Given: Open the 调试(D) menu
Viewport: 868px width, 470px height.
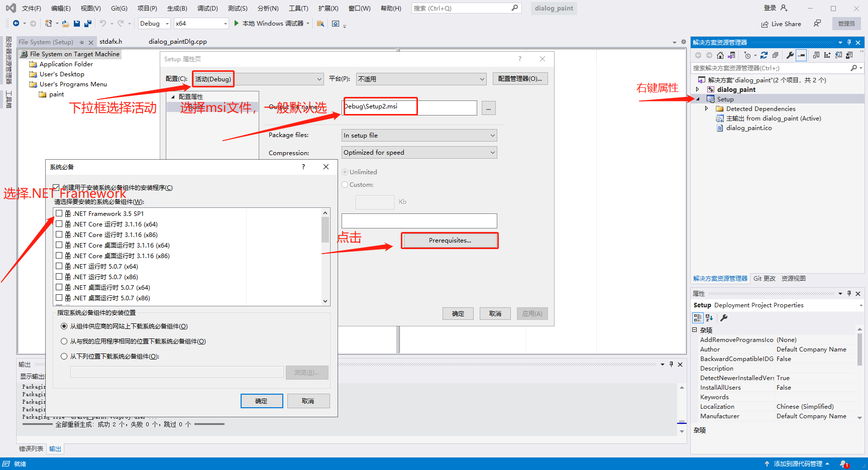Looking at the screenshot, I should pyautogui.click(x=207, y=9).
